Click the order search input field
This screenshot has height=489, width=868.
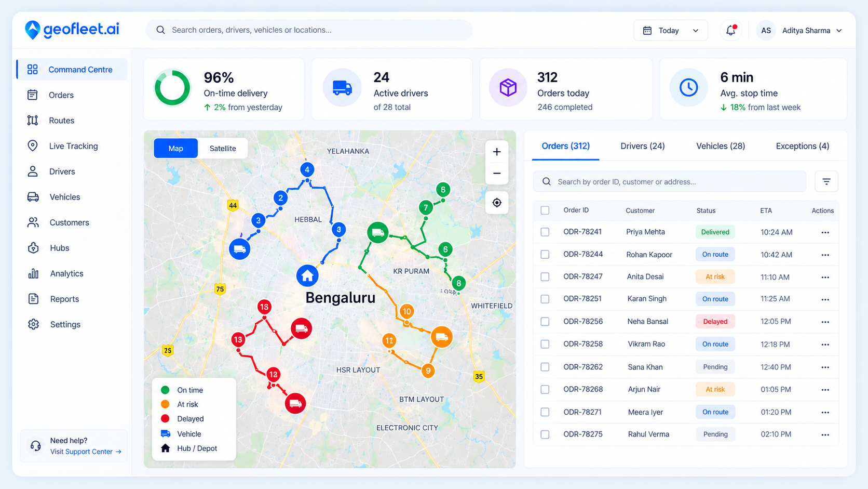pos(670,181)
